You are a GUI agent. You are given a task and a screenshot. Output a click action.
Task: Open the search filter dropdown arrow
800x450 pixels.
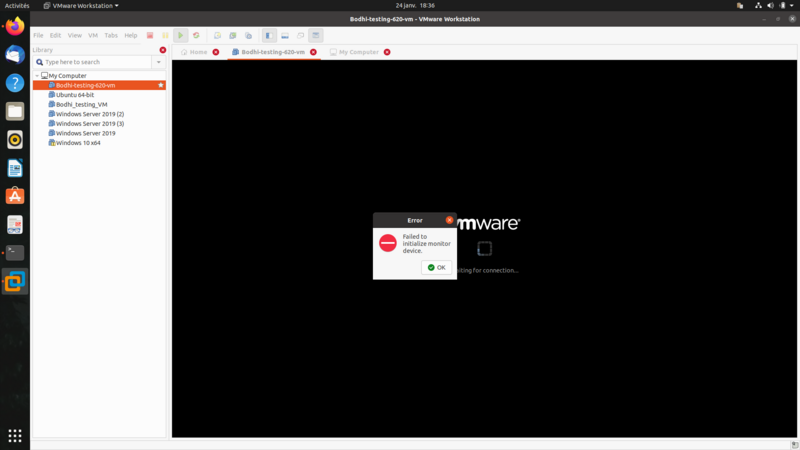click(159, 62)
